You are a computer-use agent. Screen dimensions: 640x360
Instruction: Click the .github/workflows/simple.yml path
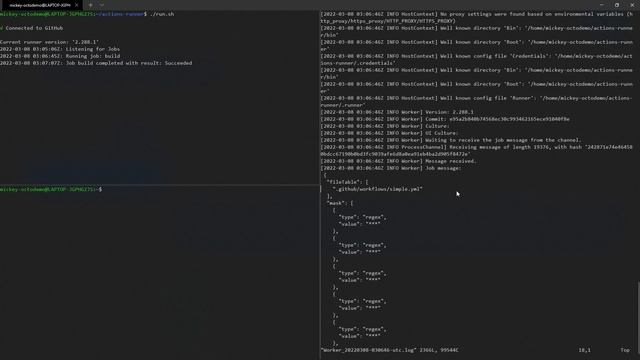click(378, 189)
